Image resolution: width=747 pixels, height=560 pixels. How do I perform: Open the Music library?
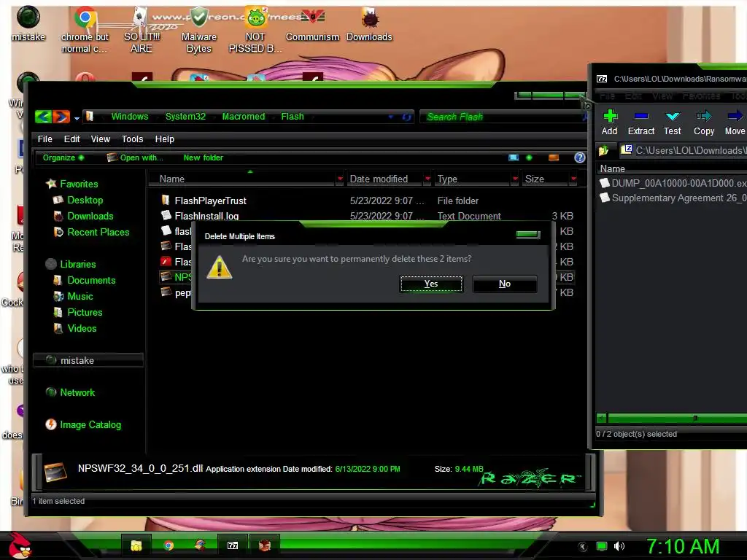tap(80, 297)
